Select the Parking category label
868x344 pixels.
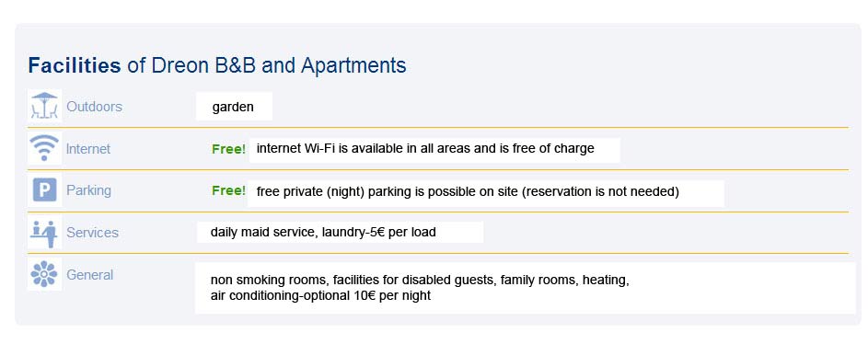(88, 190)
